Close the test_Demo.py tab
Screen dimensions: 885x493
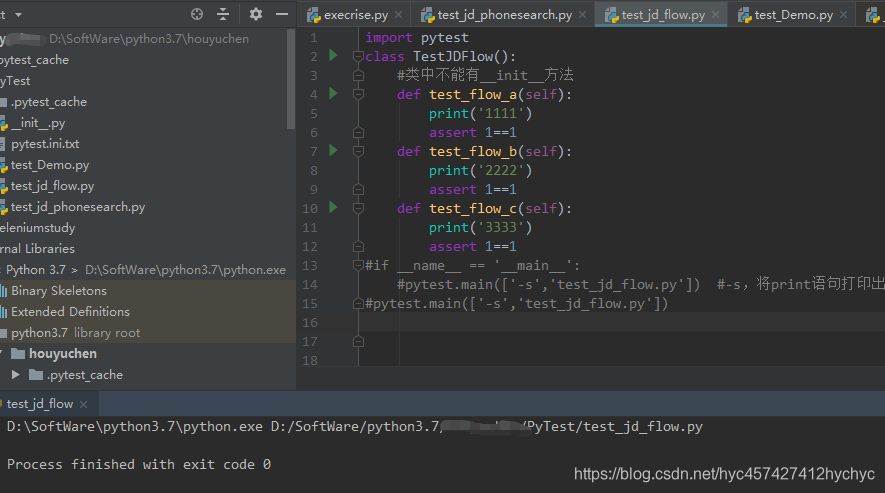(x=843, y=15)
